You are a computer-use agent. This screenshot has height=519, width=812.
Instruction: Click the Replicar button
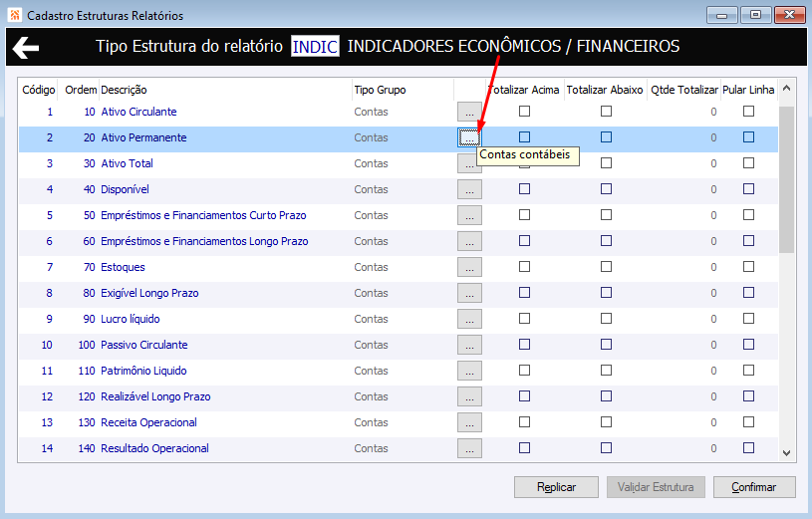click(556, 487)
